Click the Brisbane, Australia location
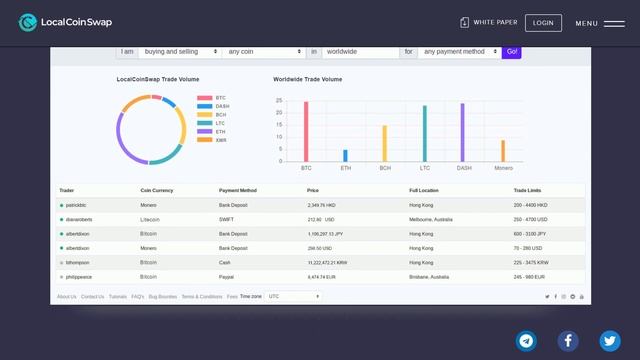The width and height of the screenshot is (640, 360). [429, 277]
